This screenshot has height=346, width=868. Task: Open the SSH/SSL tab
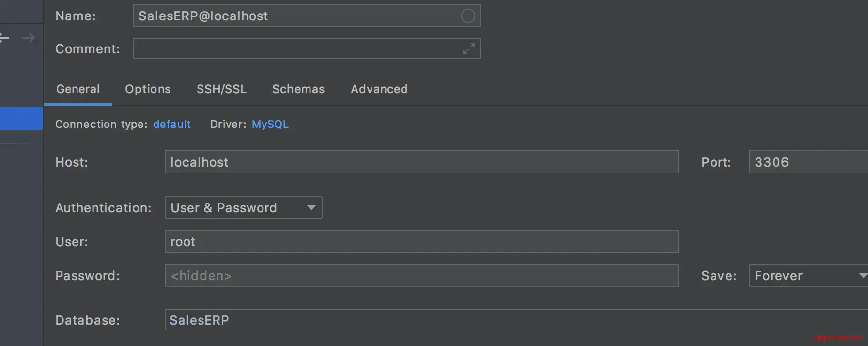tap(221, 89)
